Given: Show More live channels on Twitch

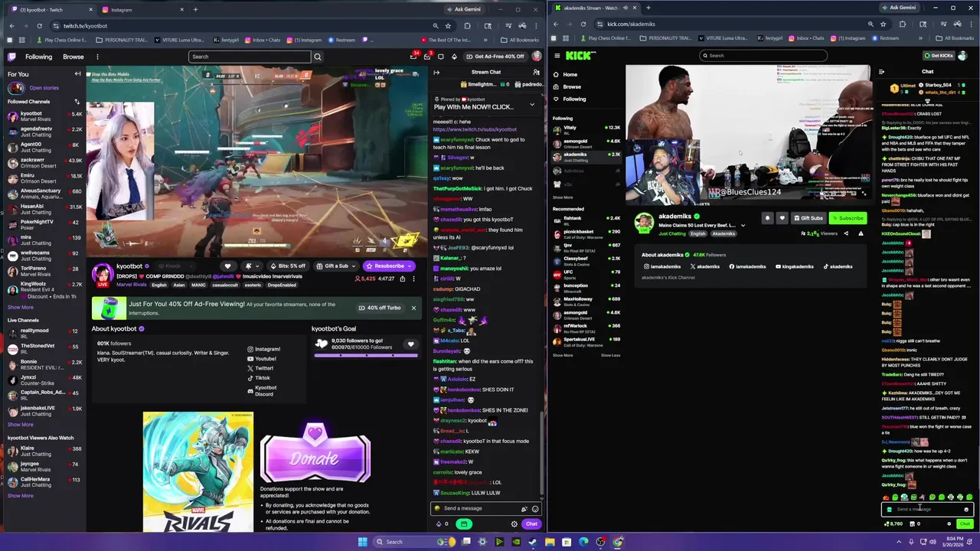Looking at the screenshot, I should (x=21, y=425).
